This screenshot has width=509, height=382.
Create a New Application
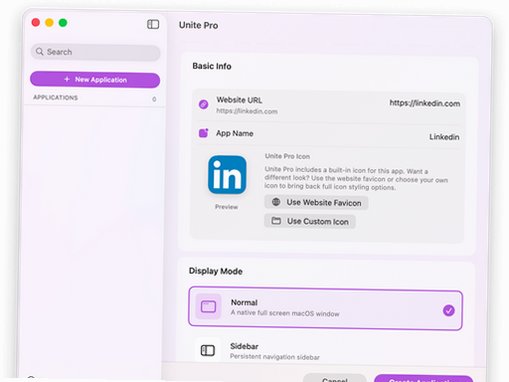[x=95, y=80]
